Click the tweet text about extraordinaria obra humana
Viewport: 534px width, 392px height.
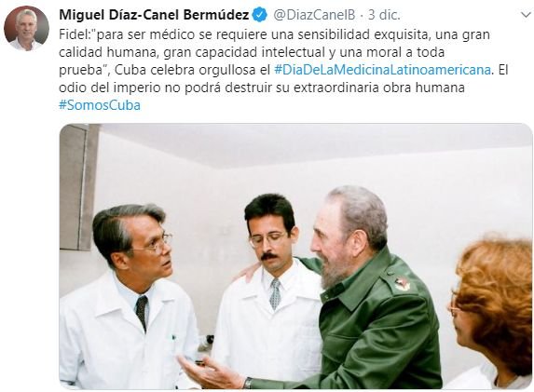(x=379, y=88)
